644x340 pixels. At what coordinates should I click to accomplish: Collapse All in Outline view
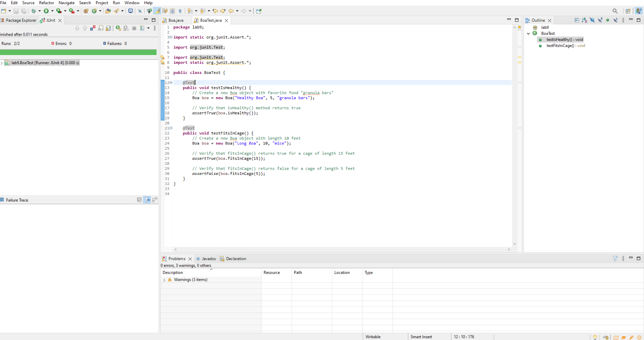click(x=577, y=20)
